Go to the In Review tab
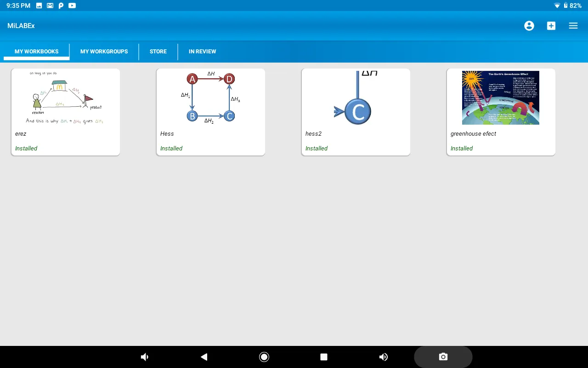The image size is (588, 368). (x=202, y=52)
